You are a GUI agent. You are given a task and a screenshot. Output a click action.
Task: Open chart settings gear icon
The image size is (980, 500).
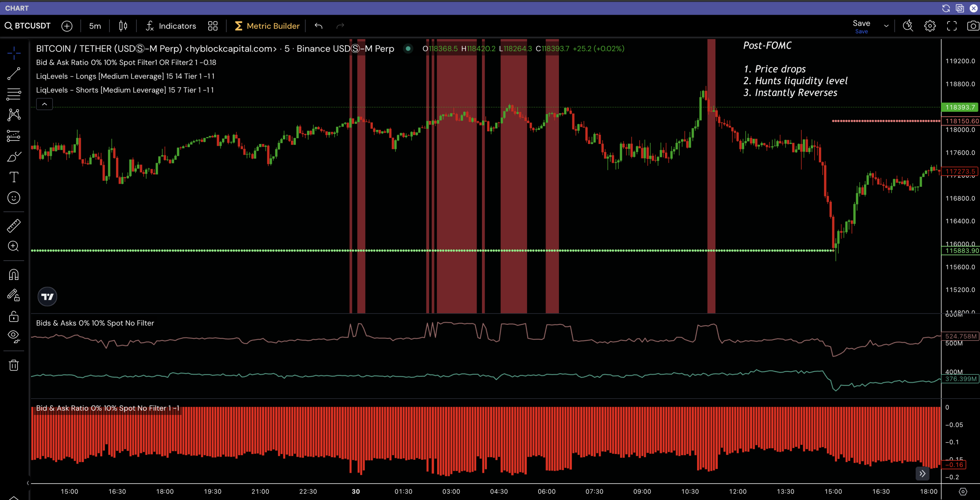pos(930,26)
